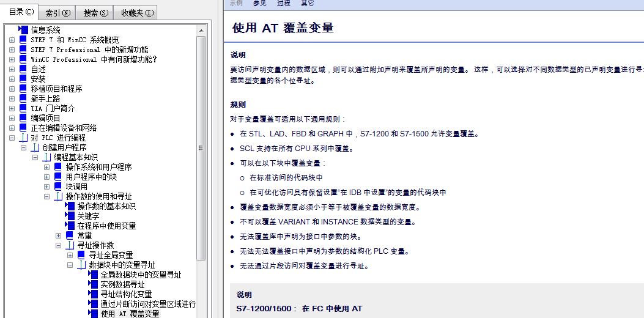Click open-book icon beside 创建用户程序
The width and height of the screenshot is (644, 318).
pyautogui.click(x=35, y=147)
